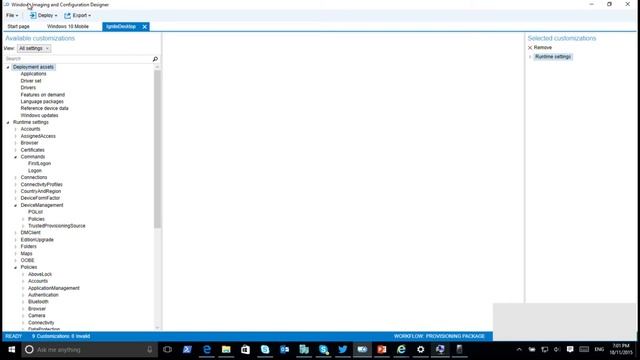This screenshot has height=360, width=640.
Task: Click the tree panel vertical scrollbar
Action: coord(158,149)
